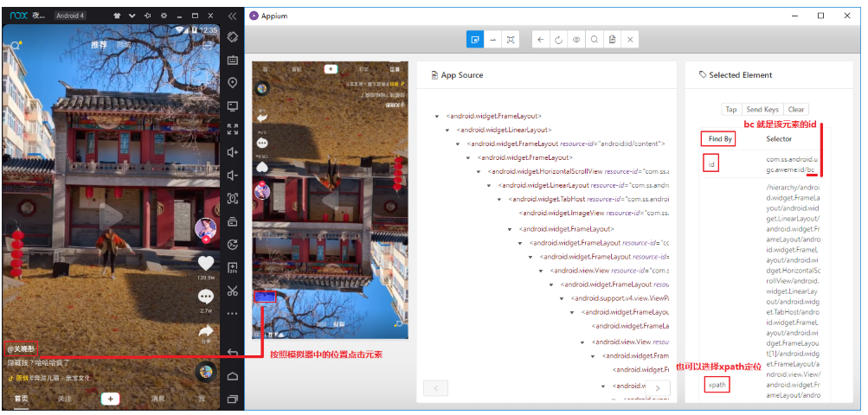Screen dimensions: 868x415
Task: Refresh source and screenshot in Appium
Action: coord(558,40)
